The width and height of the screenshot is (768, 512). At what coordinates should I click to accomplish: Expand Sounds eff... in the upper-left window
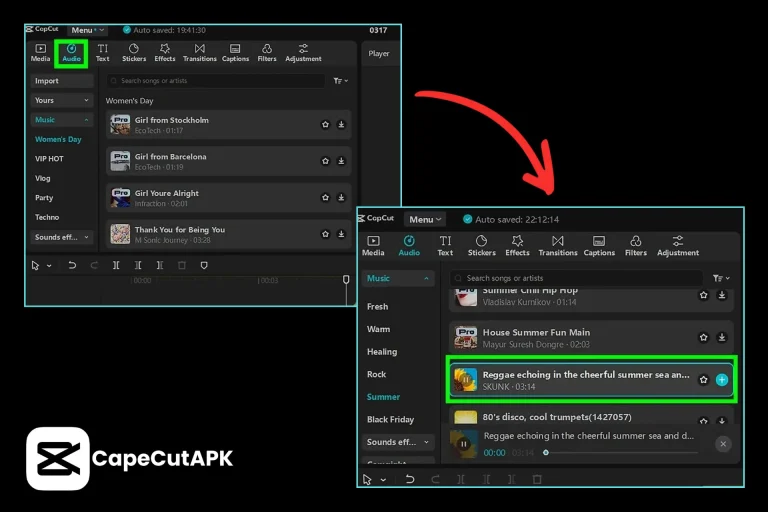point(61,237)
